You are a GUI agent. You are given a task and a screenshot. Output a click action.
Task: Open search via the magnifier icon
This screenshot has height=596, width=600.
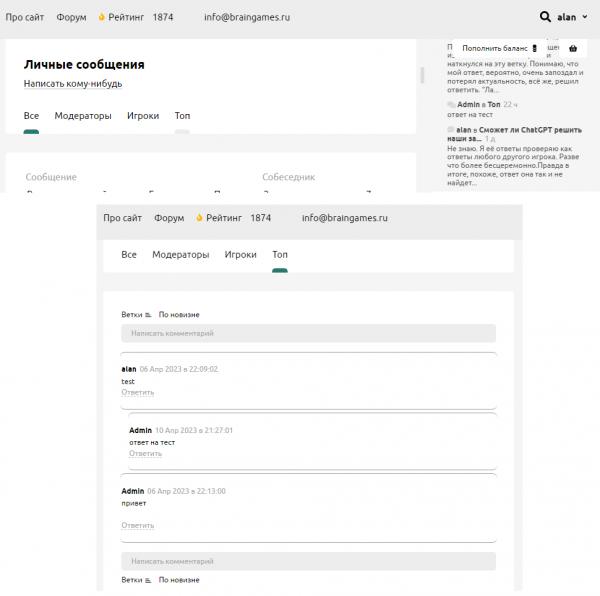pyautogui.click(x=545, y=17)
